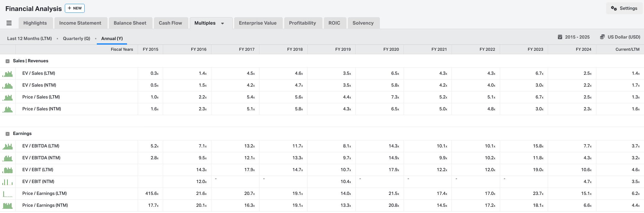This screenshot has height=213, width=644.
Task: Select the Annual (Y) period view
Action: (112, 39)
